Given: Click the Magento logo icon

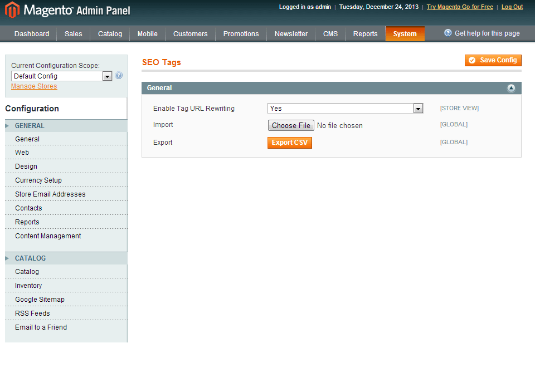Looking at the screenshot, I should point(12,10).
